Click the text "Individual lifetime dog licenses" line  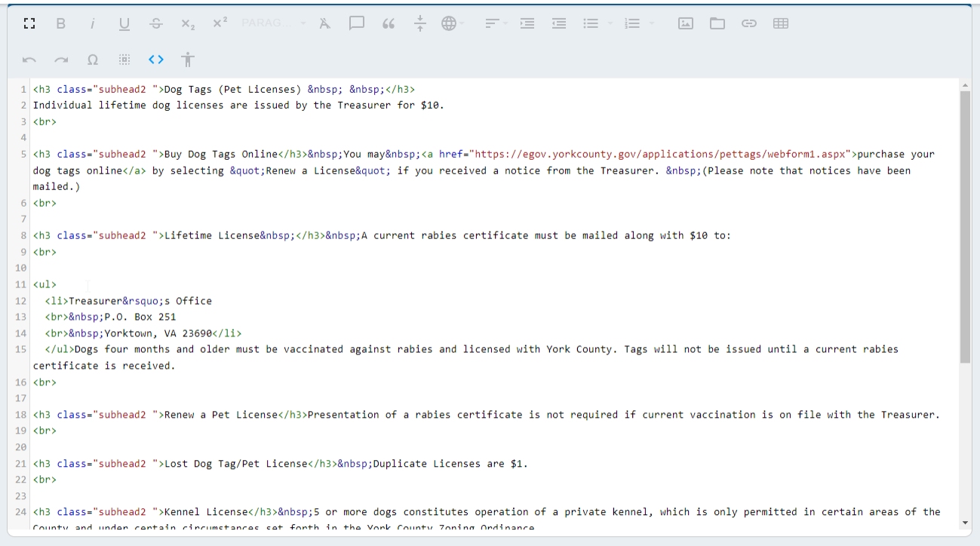[238, 106]
